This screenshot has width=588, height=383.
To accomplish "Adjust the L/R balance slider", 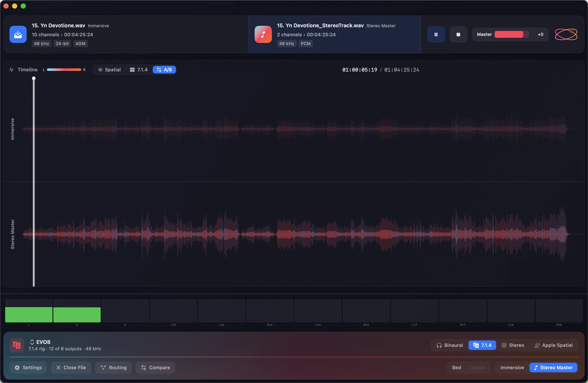I will [64, 70].
